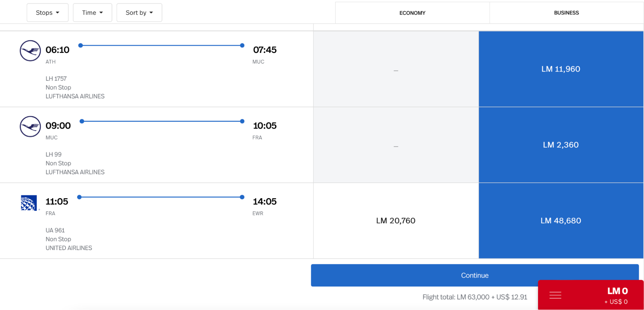Screen dimensions: 644x310
Task: Click the ATH to MUC flight route line
Action: coord(161,45)
